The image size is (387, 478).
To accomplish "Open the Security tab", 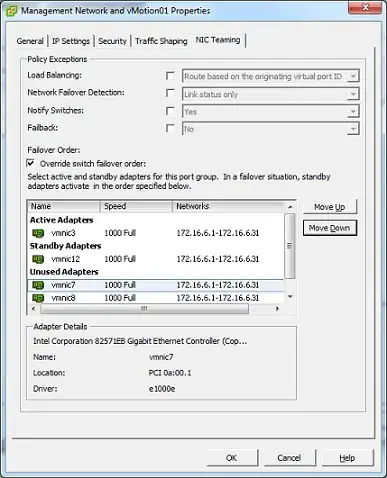I will [112, 41].
